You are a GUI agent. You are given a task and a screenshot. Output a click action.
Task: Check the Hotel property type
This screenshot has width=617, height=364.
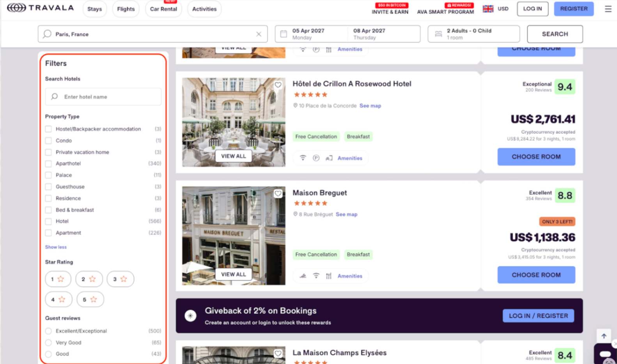48,221
